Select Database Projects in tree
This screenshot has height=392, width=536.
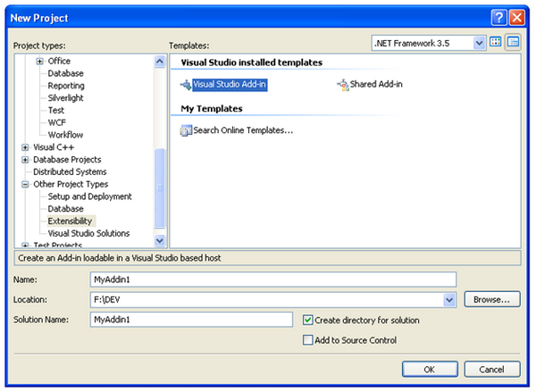(x=67, y=160)
